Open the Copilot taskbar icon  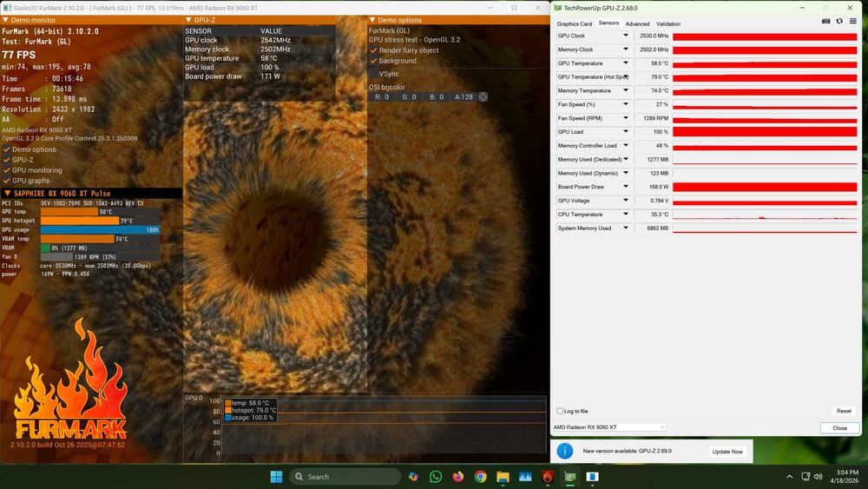click(413, 476)
